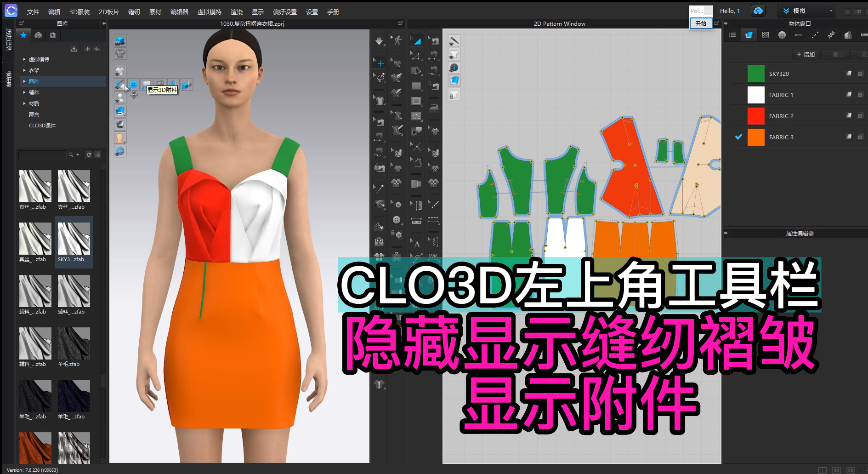This screenshot has height=474, width=868.
Task: Toggle the library list view icon
Action: tap(97, 155)
